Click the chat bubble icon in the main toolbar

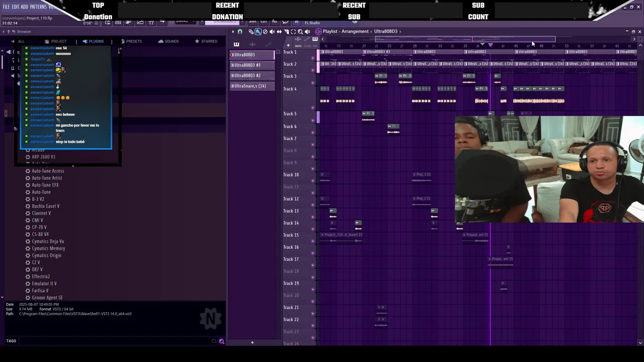pos(285,22)
